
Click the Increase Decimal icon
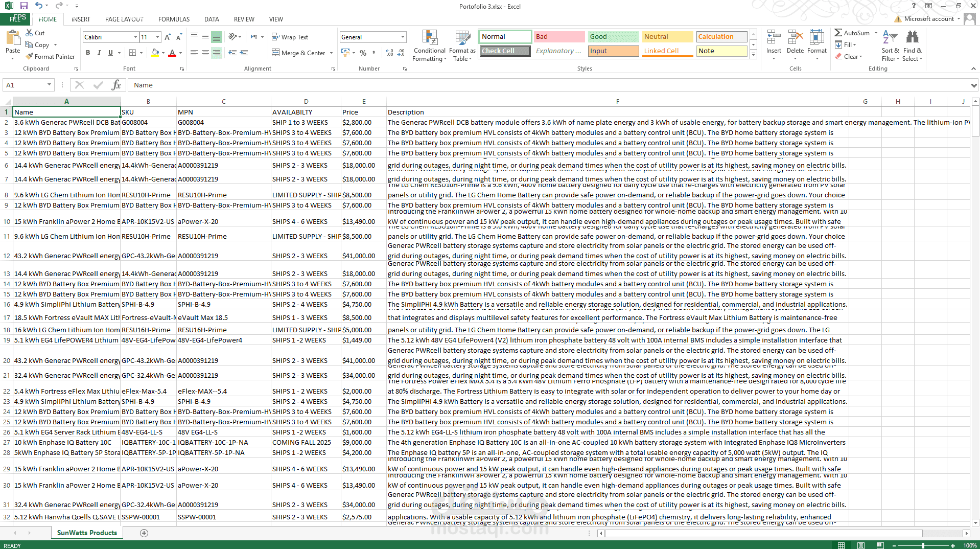pyautogui.click(x=388, y=53)
